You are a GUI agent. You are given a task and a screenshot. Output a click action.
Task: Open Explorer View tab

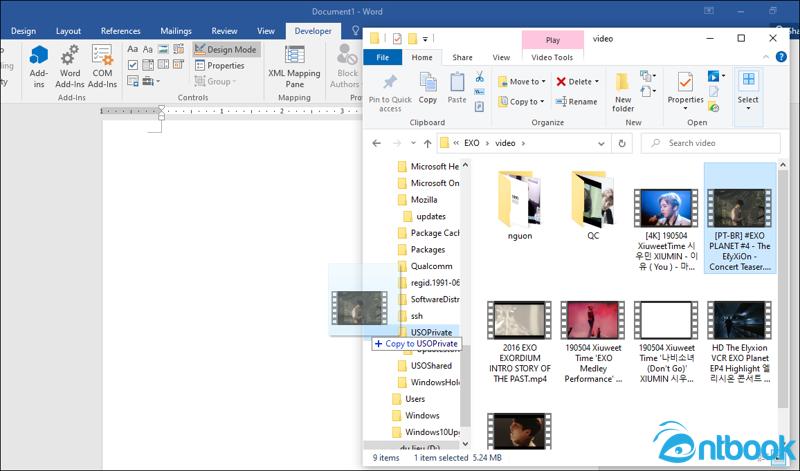click(x=501, y=57)
